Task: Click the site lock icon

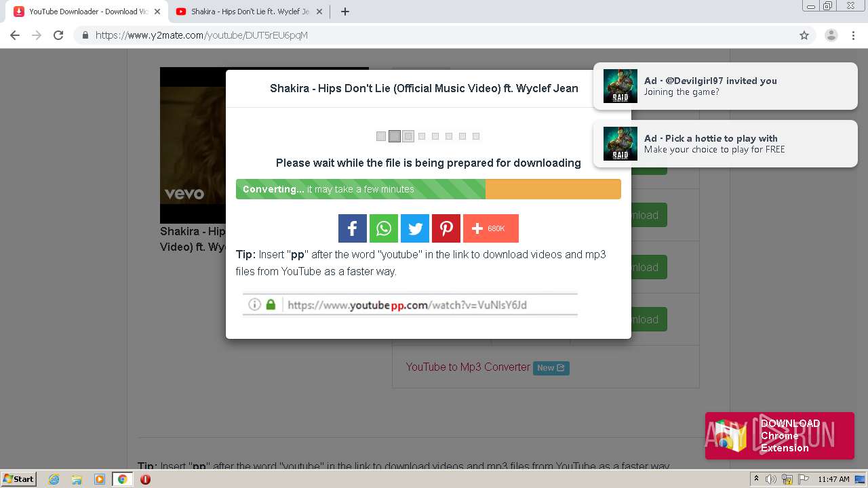Action: [x=85, y=35]
